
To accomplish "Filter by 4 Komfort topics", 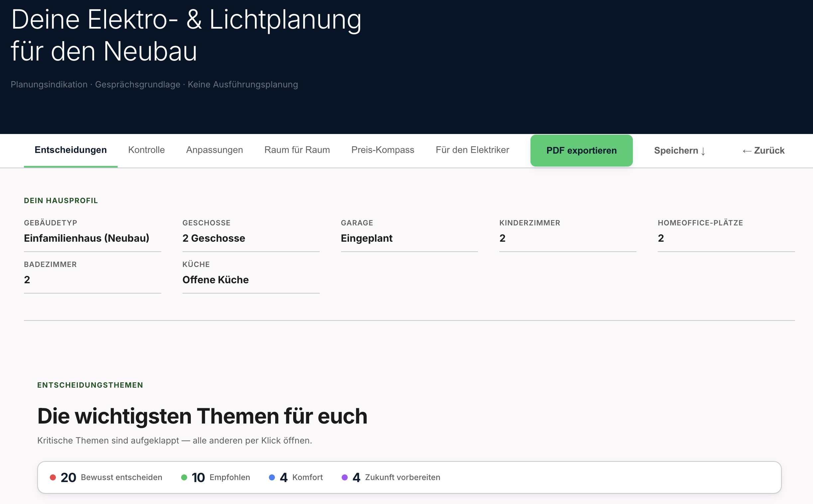I will (x=295, y=477).
